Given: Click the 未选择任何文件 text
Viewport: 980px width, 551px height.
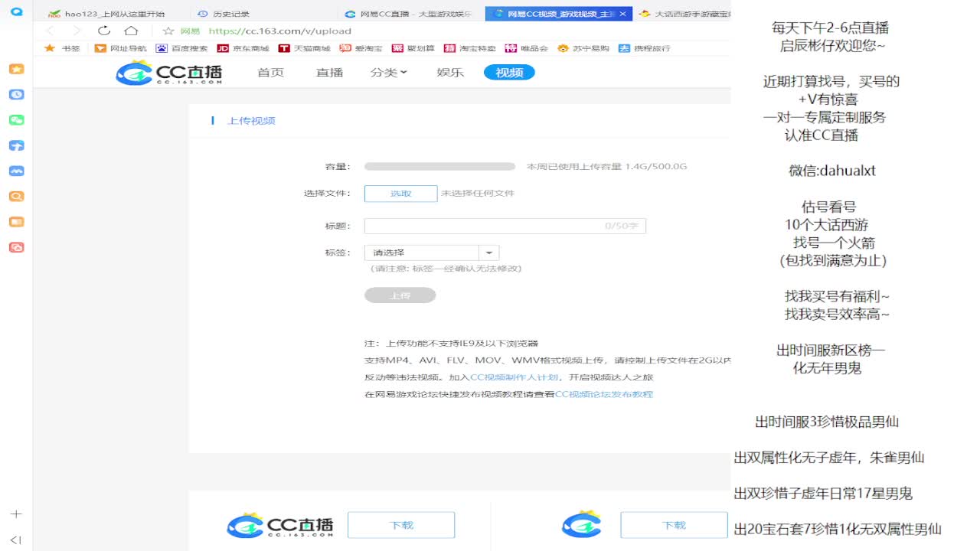Looking at the screenshot, I should (478, 194).
